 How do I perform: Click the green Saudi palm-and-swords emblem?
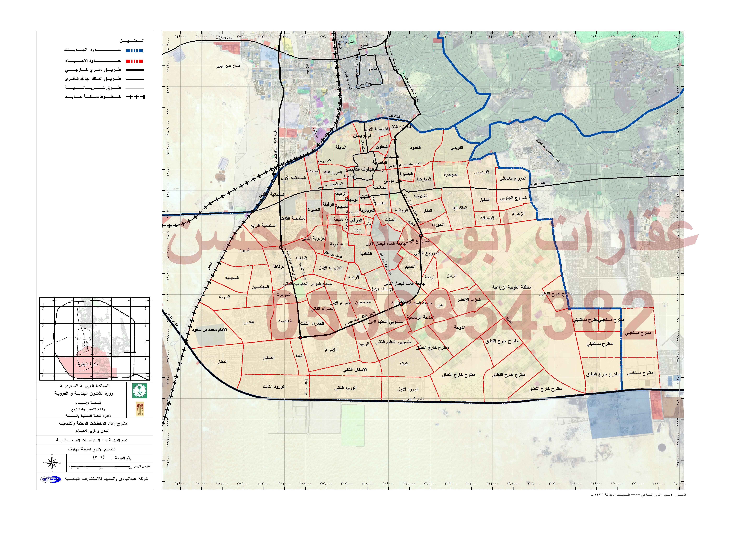tap(140, 391)
